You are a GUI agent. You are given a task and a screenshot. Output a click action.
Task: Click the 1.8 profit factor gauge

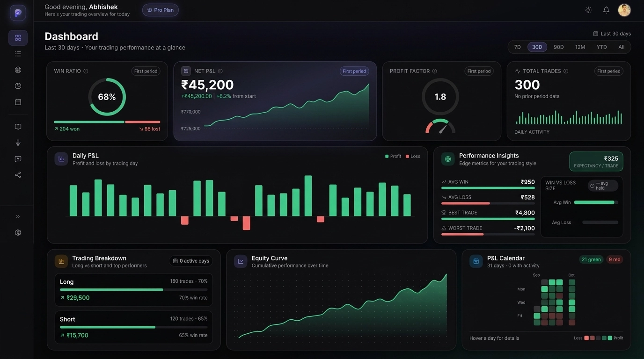click(440, 97)
